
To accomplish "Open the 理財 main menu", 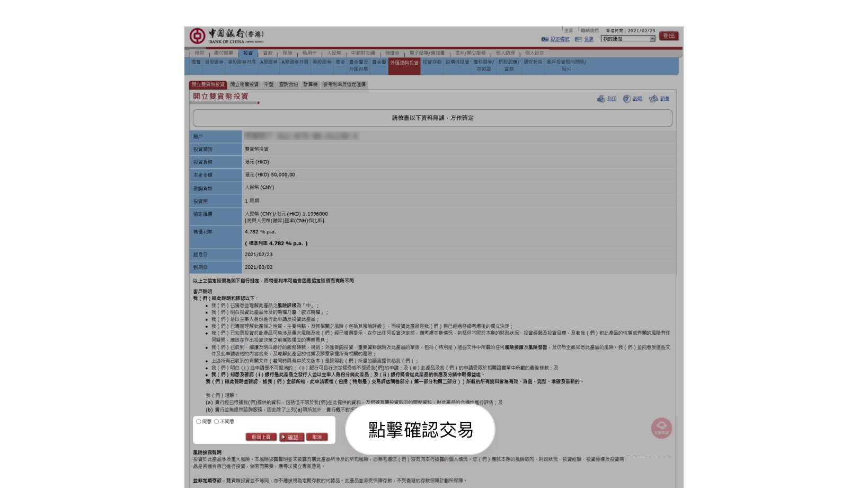I will pos(199,53).
